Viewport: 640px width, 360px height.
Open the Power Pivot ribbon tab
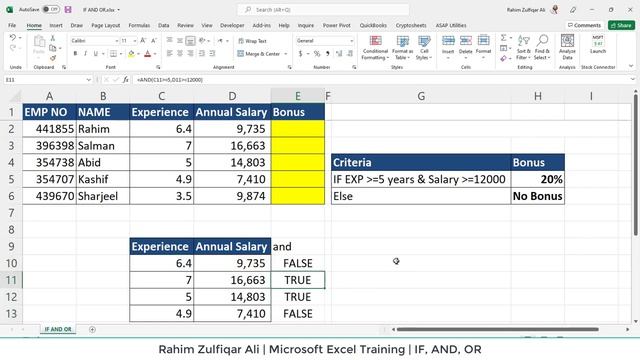(x=337, y=25)
